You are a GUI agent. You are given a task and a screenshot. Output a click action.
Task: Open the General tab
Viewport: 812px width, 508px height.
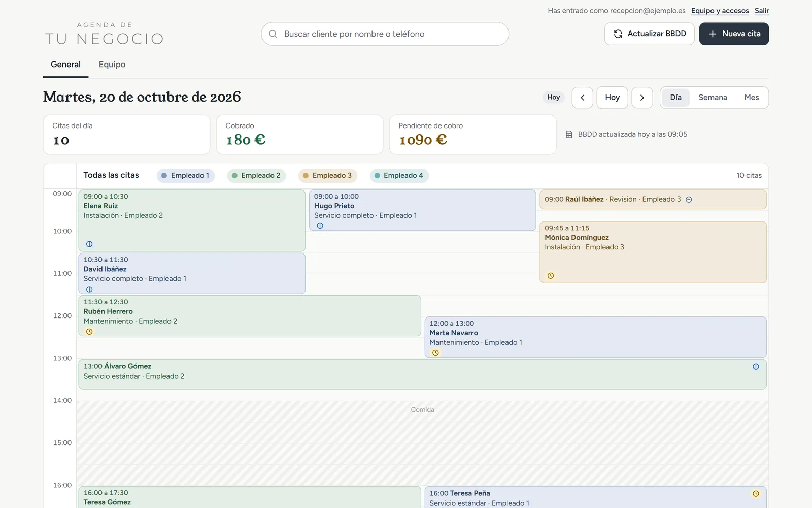pyautogui.click(x=65, y=65)
